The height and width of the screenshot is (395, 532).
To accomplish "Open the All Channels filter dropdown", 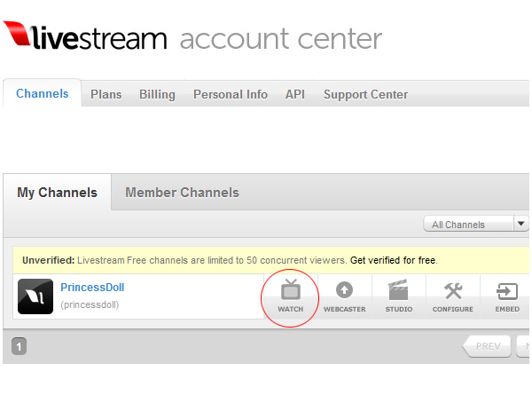I will click(x=476, y=225).
